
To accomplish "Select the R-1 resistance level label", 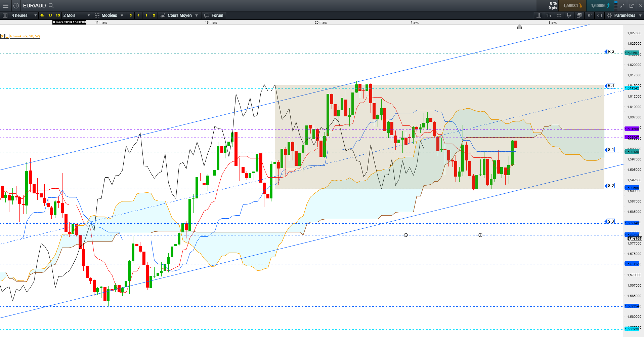I will pyautogui.click(x=610, y=86).
